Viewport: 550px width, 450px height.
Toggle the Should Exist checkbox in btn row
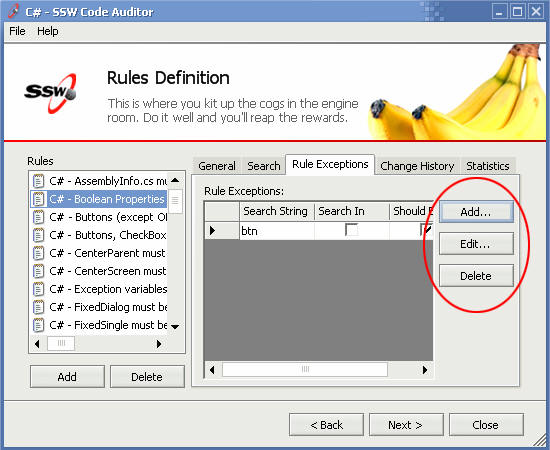tap(426, 230)
